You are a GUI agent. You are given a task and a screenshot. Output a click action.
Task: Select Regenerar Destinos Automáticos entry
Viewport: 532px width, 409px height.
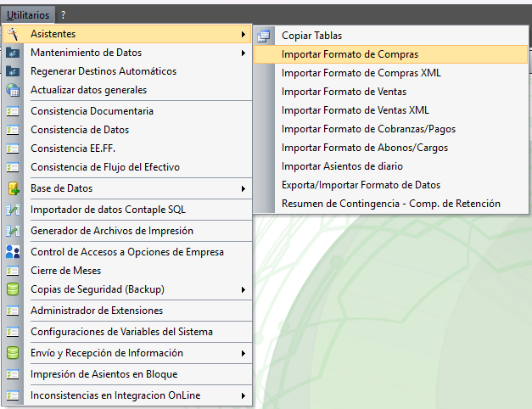pyautogui.click(x=127, y=71)
